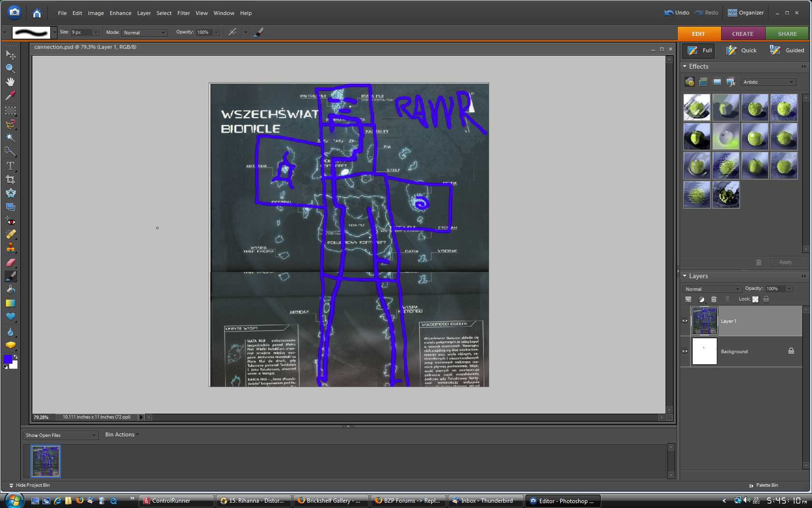Select the Horizontal Type tool
The width and height of the screenshot is (812, 508).
pos(10,165)
